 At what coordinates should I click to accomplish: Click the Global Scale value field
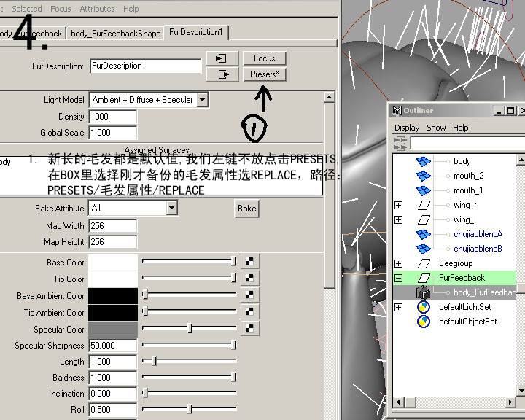[x=113, y=133]
